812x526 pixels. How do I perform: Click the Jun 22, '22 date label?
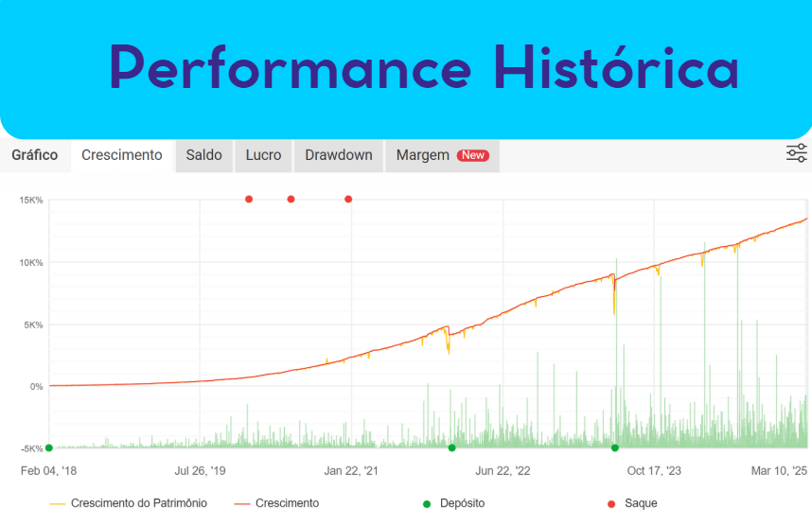[503, 471]
